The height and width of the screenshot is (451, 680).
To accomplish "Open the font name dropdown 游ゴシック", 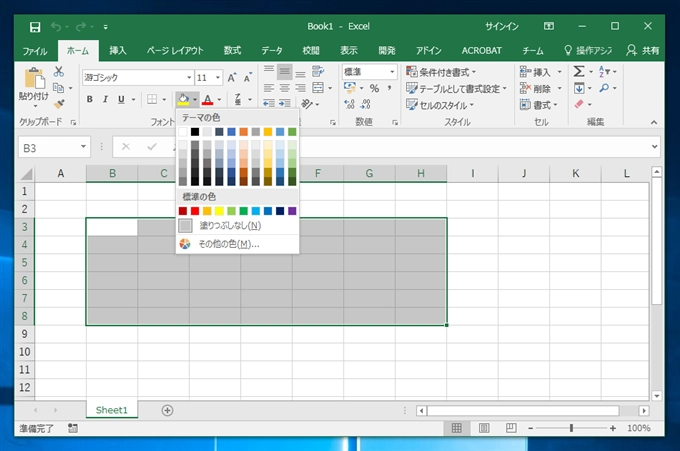I will pos(189,78).
